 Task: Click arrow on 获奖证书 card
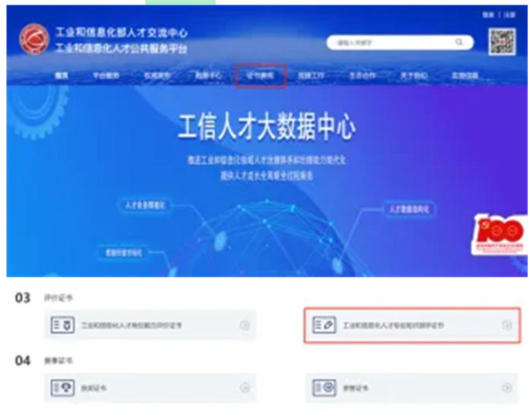click(245, 388)
